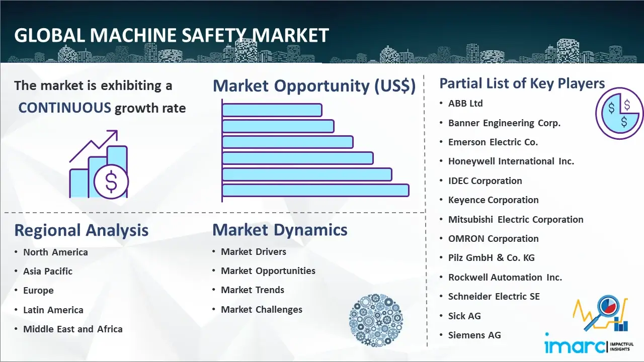Select Market Challenges bullet
Screen dimensions: 644x362
coord(262,310)
